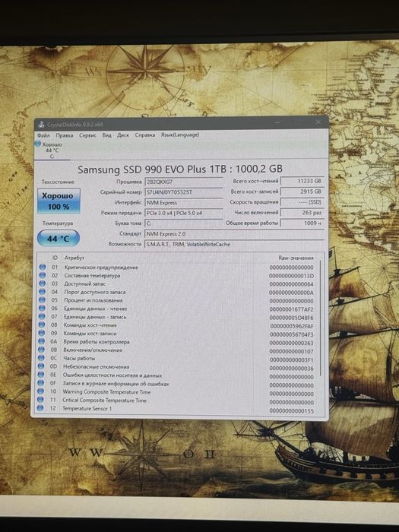Click the serial number field S7U4NJ0Y705325T
The image size is (399, 532).
(x=184, y=192)
